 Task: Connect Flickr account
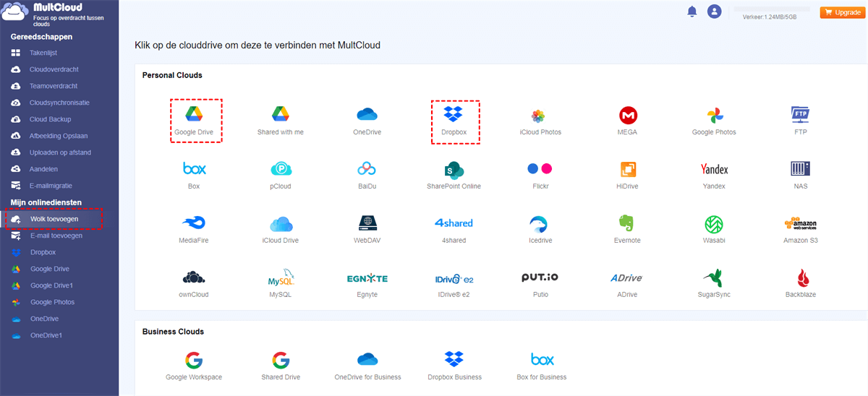tap(540, 175)
